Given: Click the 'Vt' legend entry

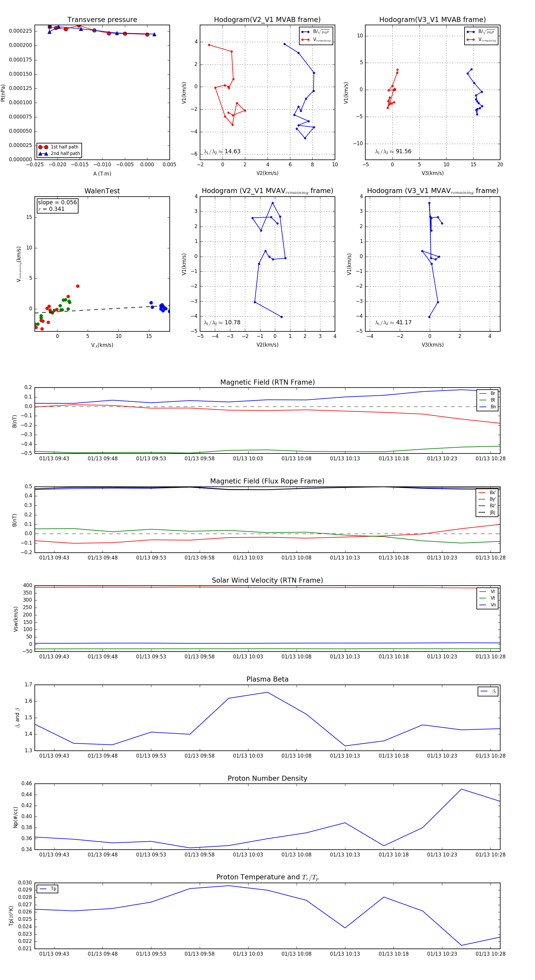Looking at the screenshot, I should (x=487, y=598).
